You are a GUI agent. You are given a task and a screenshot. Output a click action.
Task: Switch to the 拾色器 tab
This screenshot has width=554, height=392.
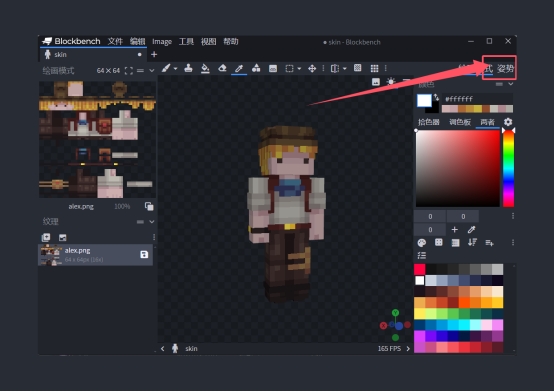(x=429, y=122)
